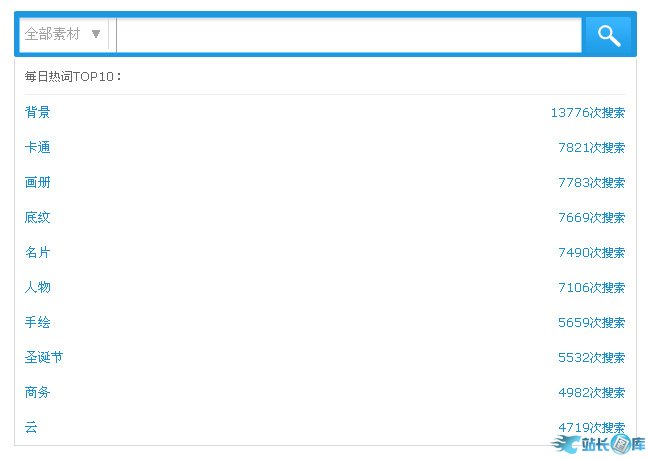Select 底纹 in the TOP10 list
The width and height of the screenshot is (650, 460).
38,217
